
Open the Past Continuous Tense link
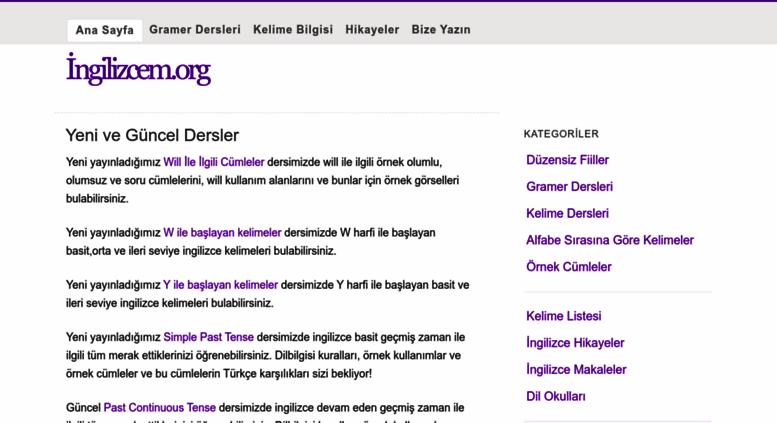click(159, 408)
